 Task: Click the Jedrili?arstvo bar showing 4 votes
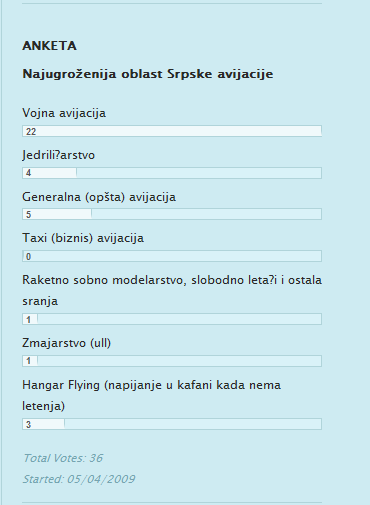point(172,173)
